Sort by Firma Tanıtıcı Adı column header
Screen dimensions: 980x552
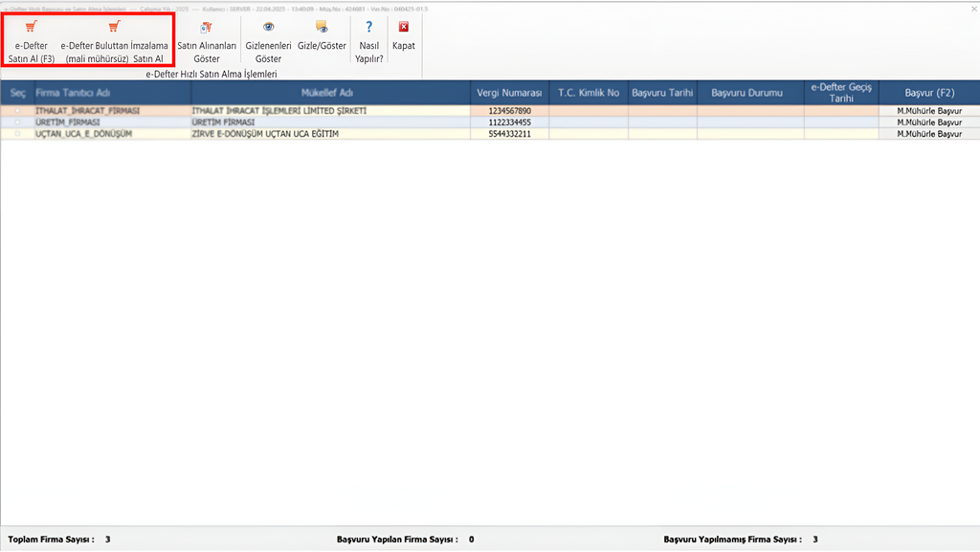click(113, 93)
